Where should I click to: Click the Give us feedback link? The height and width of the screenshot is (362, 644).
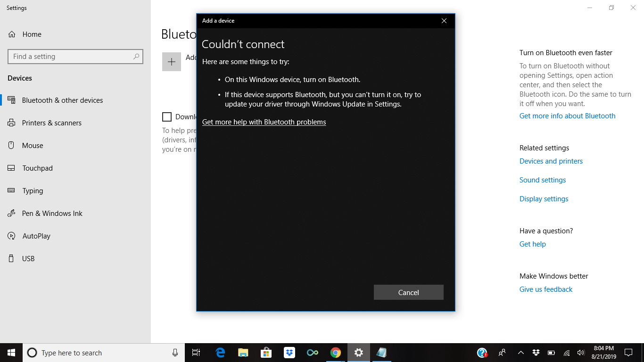pos(546,289)
